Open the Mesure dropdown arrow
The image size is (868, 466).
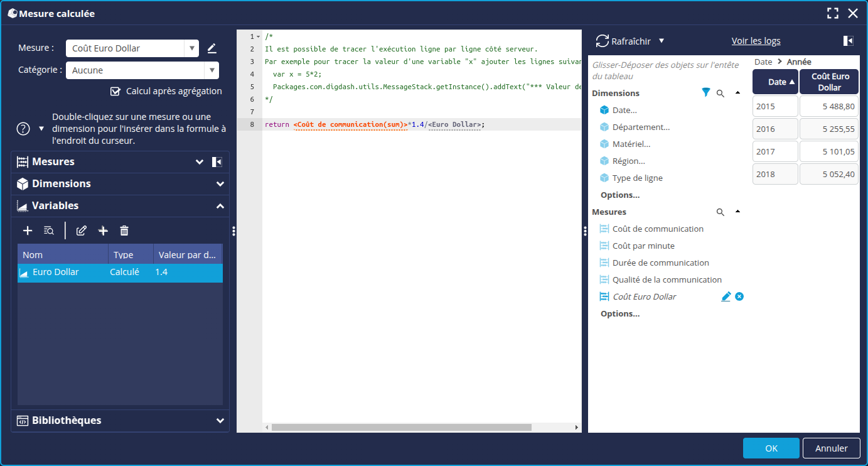191,48
